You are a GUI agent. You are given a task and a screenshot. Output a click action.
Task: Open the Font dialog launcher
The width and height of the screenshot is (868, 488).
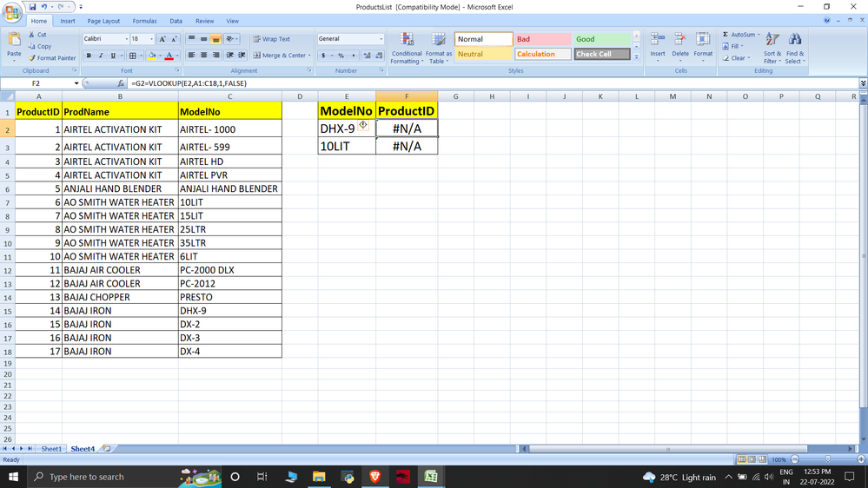[177, 71]
